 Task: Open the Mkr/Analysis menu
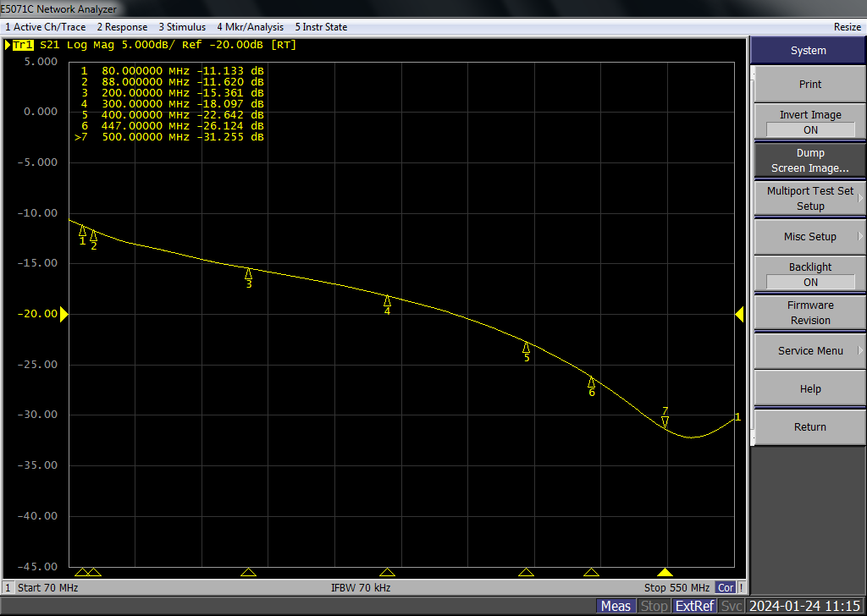tap(250, 27)
